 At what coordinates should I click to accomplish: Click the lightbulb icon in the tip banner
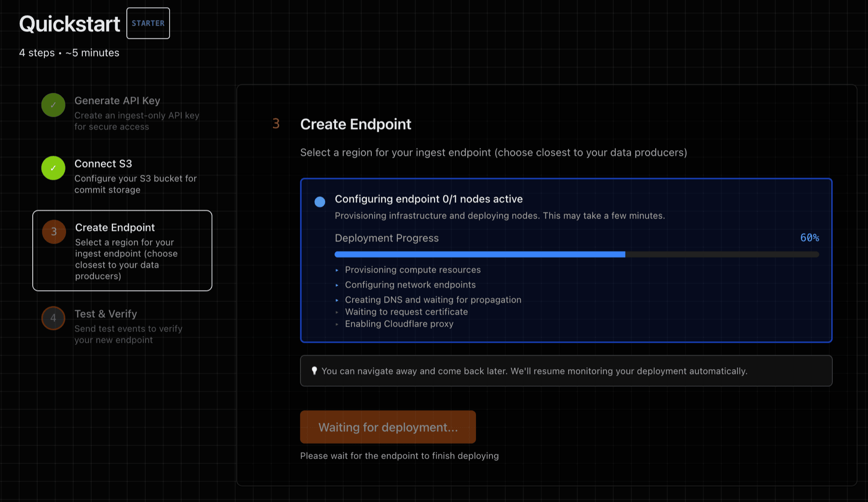[x=314, y=371]
